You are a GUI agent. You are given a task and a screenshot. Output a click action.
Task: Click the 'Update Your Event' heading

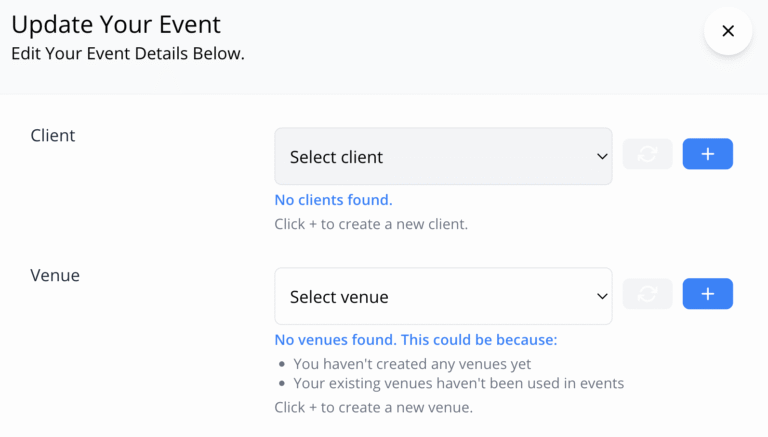[116, 24]
